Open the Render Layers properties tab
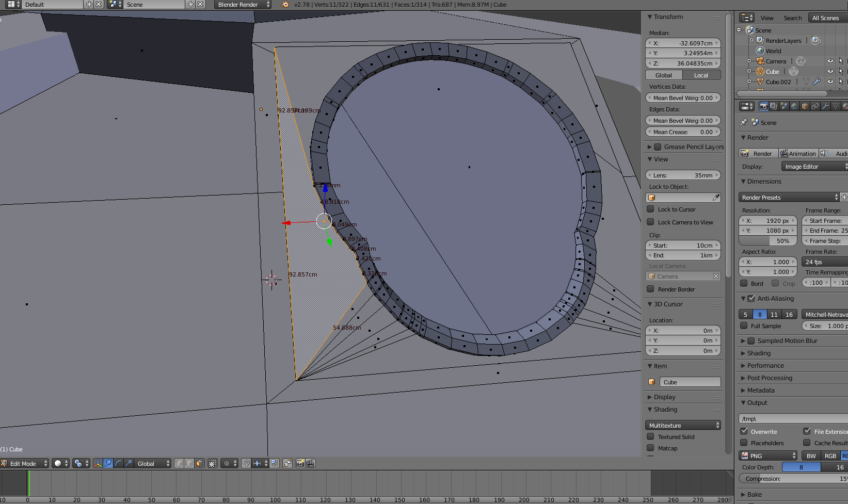Image resolution: width=848 pixels, height=504 pixels. (x=774, y=106)
